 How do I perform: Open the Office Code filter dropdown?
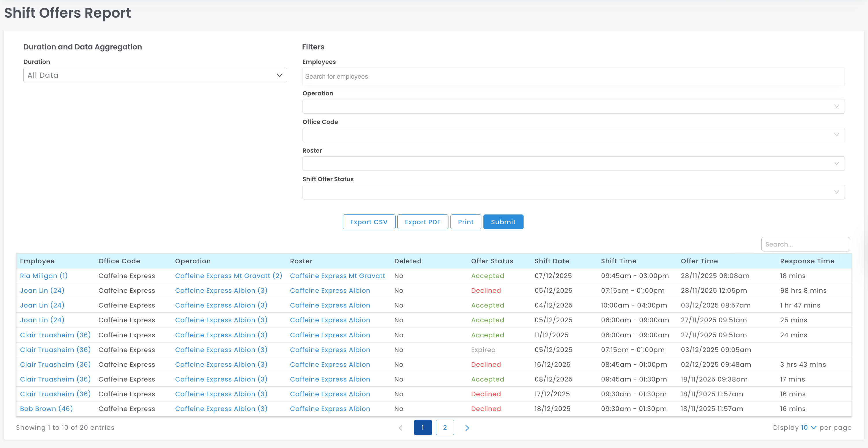[x=573, y=135]
